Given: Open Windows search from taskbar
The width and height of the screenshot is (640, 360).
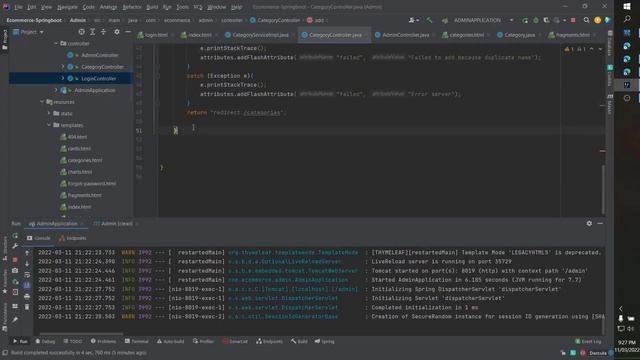Looking at the screenshot, I should pyautogui.click(x=627, y=19).
